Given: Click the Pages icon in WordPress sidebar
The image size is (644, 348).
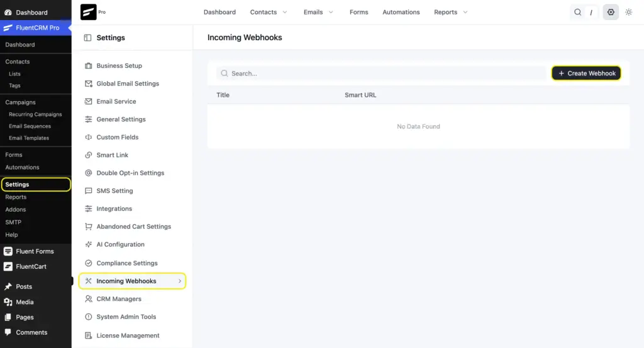Looking at the screenshot, I should click(x=8, y=317).
